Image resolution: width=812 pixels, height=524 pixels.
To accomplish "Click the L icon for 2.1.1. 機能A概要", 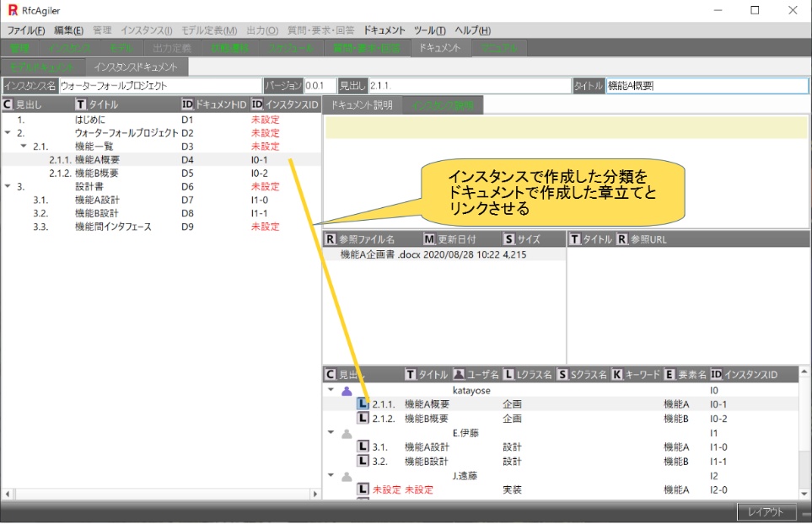I will (x=363, y=404).
